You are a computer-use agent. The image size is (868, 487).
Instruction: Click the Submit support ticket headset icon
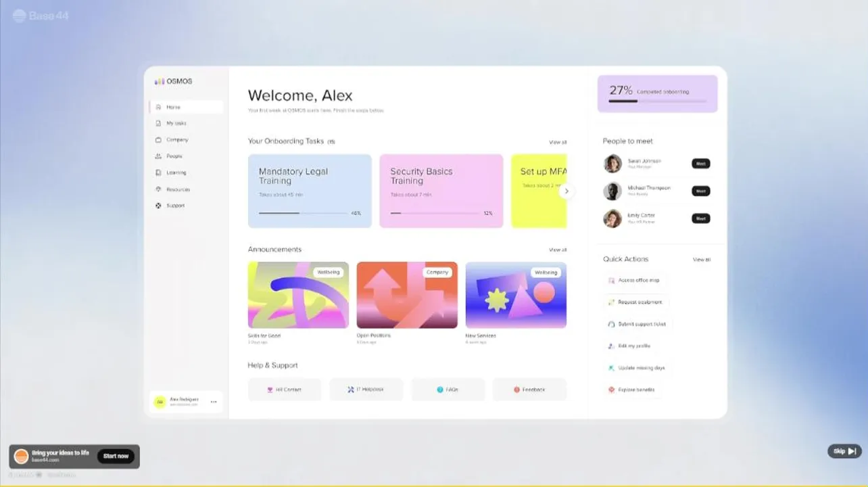point(611,324)
